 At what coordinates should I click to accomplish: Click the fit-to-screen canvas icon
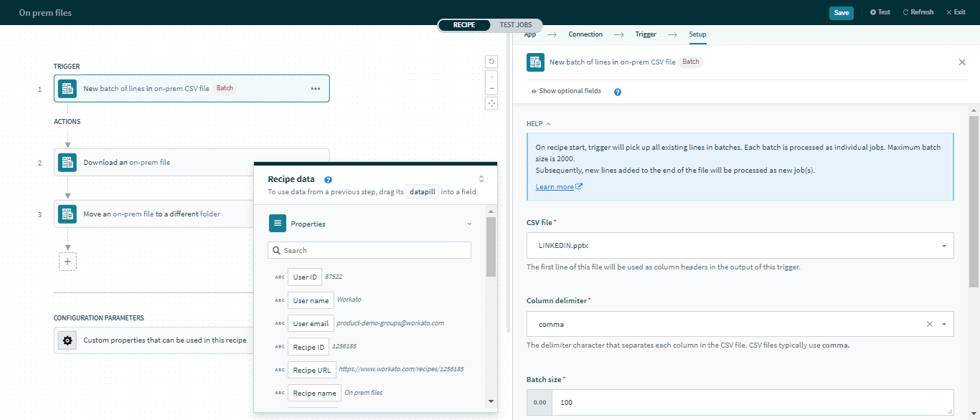pyautogui.click(x=491, y=103)
